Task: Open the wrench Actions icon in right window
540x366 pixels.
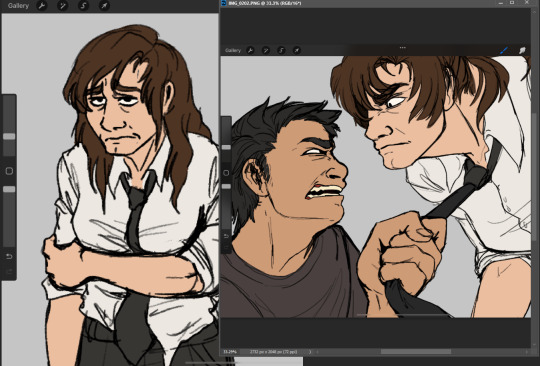Action: point(251,50)
